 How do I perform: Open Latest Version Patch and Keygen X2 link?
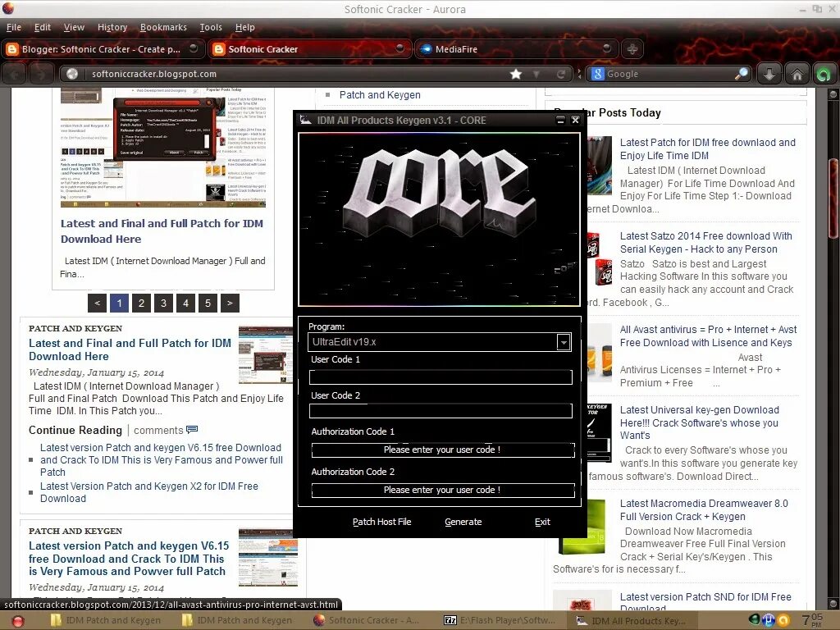coord(149,492)
